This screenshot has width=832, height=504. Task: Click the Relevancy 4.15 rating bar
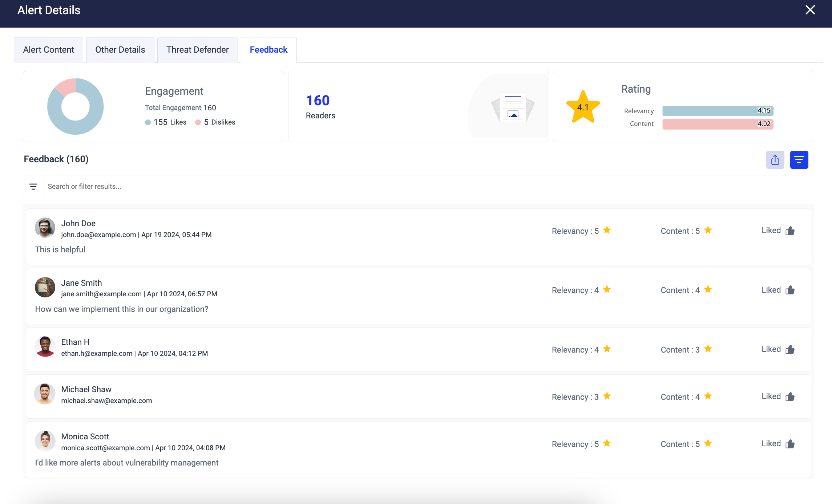click(x=717, y=111)
